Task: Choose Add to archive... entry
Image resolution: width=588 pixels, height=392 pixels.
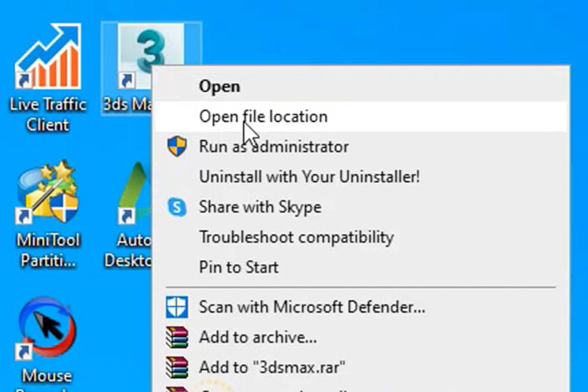Action: (360, 337)
